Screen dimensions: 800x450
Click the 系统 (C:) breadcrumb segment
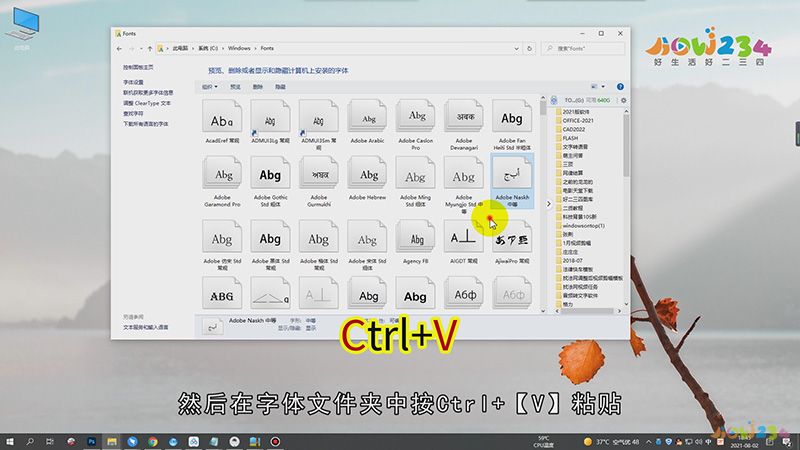208,48
